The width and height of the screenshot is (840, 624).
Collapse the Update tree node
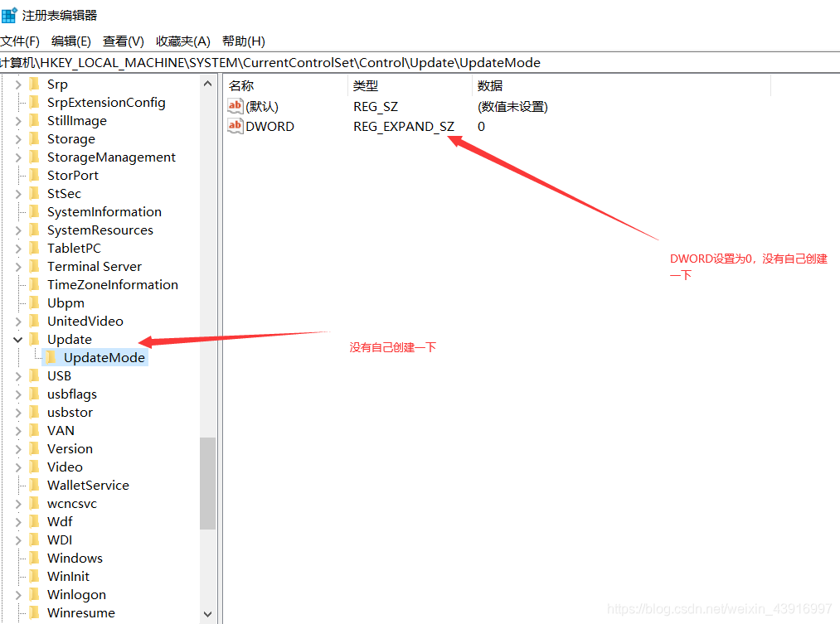tap(18, 340)
